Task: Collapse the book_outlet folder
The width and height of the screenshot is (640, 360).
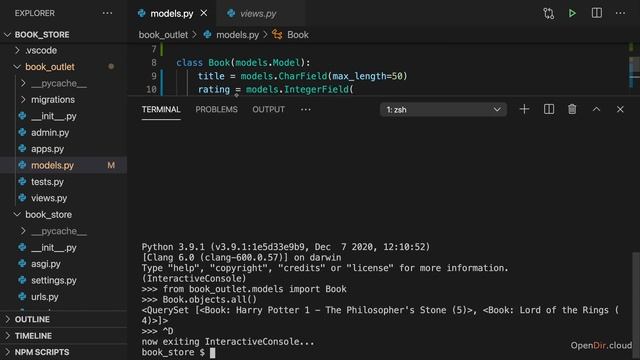Action: pos(17,67)
